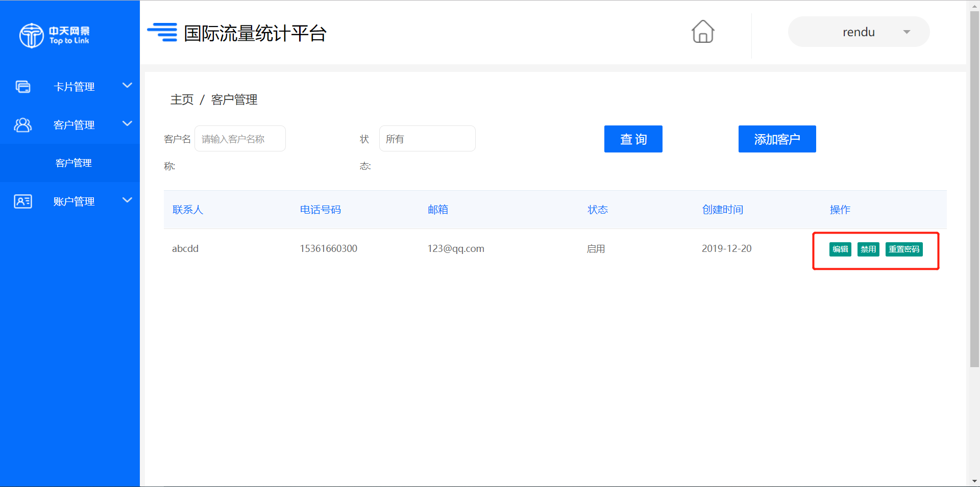Click the home icon in the header
This screenshot has width=980, height=487.
click(x=703, y=32)
